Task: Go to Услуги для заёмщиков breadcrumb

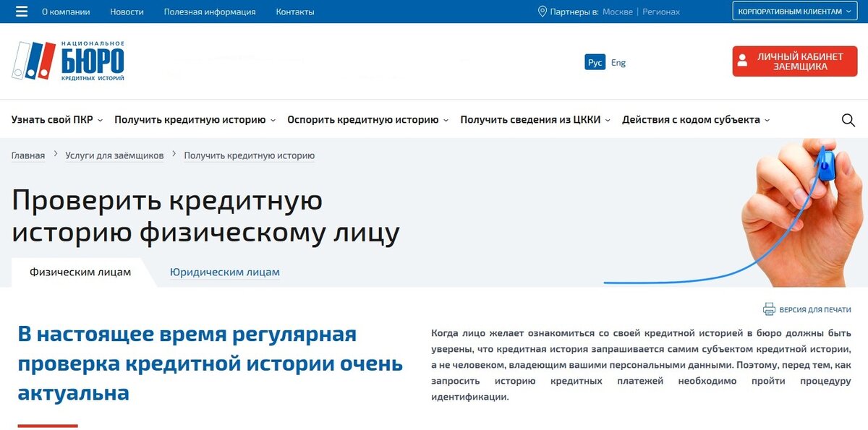Action: click(x=114, y=155)
